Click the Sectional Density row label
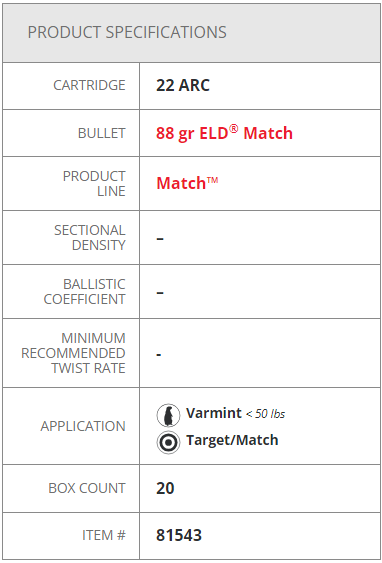This screenshot has height=563, width=382. pyautogui.click(x=90, y=238)
